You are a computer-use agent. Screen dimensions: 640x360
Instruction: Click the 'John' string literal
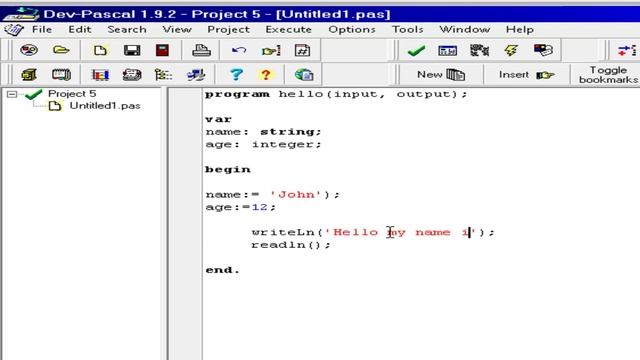coord(296,195)
